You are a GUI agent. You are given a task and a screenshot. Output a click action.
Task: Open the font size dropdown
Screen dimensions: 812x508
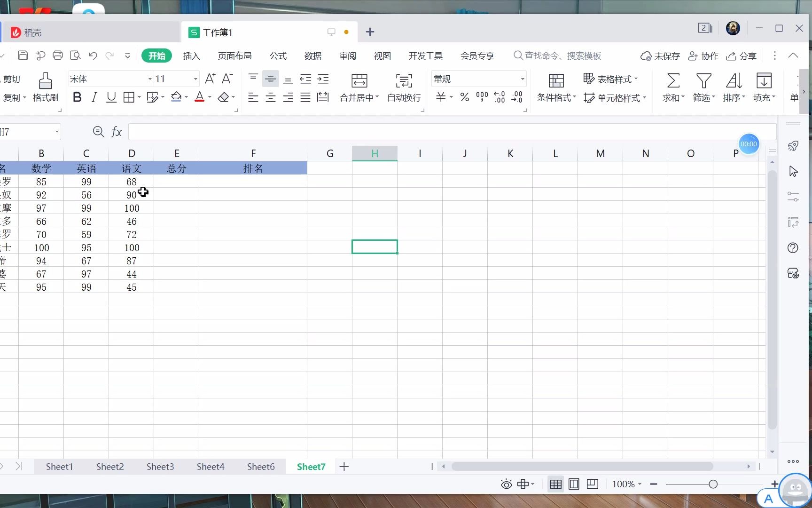(195, 79)
